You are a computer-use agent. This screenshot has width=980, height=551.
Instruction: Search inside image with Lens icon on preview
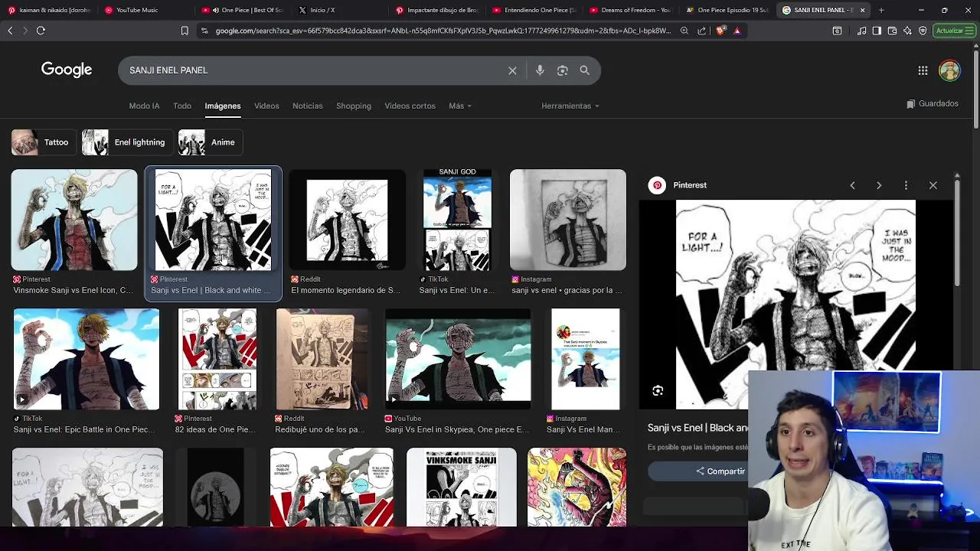658,391
